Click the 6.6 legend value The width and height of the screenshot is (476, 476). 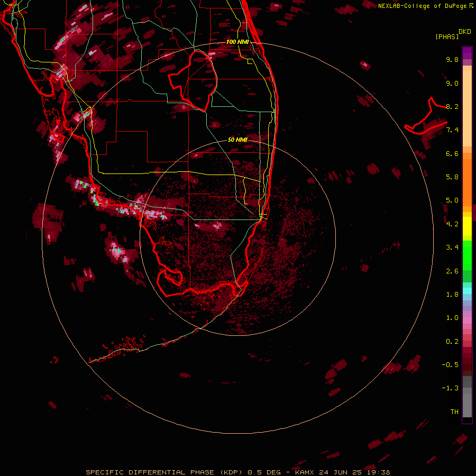[452, 153]
